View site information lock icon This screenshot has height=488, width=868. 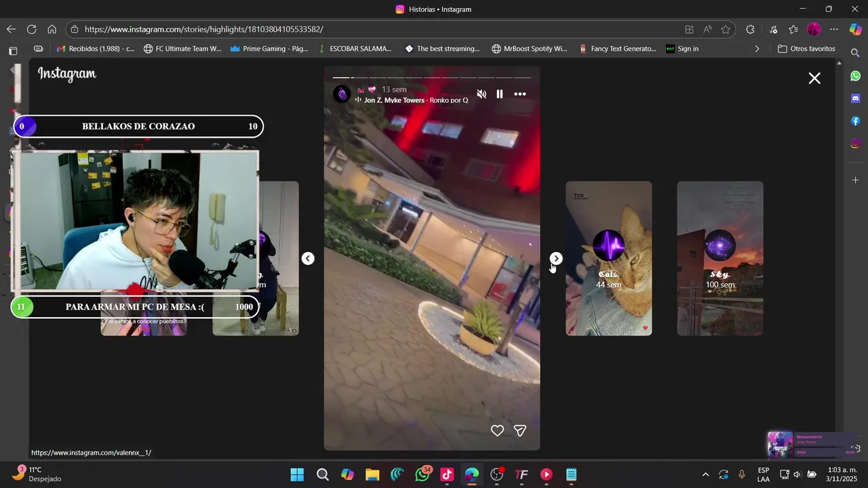pos(75,29)
